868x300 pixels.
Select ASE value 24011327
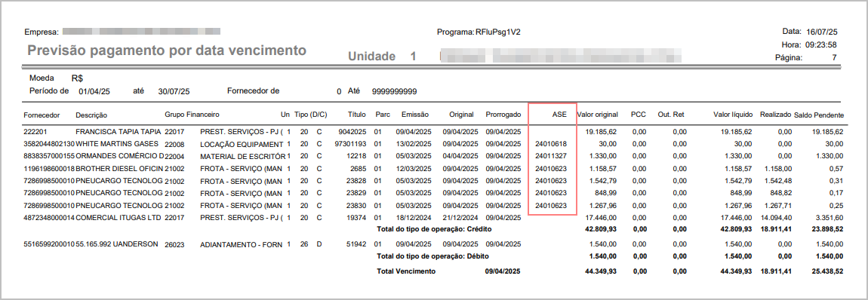click(551, 156)
